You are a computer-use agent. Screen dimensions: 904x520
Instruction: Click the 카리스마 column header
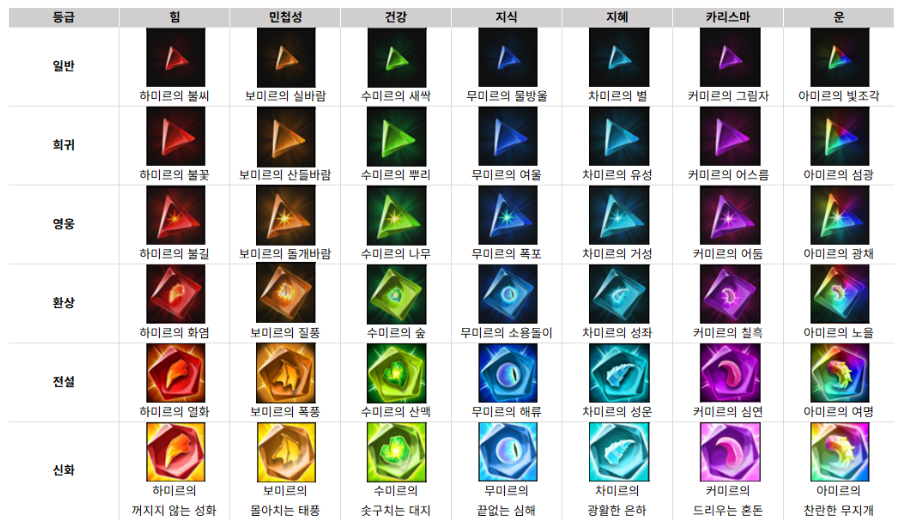[728, 17]
